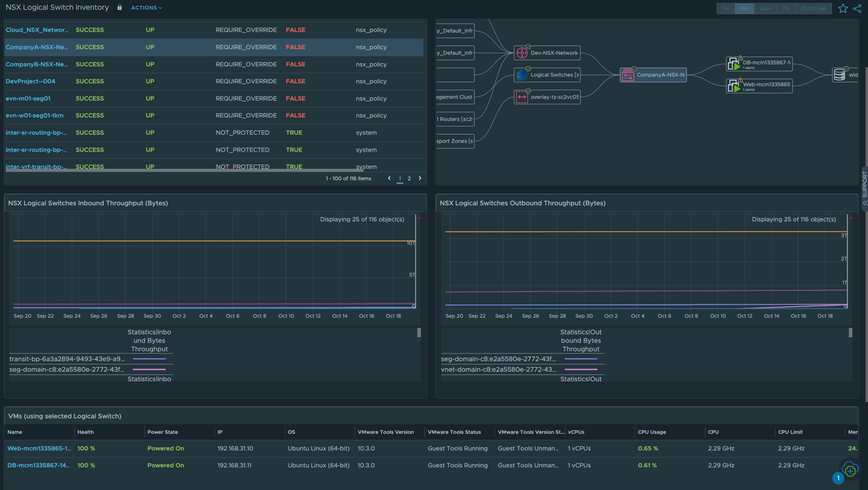Image resolution: width=868 pixels, height=490 pixels.
Task: Open the cloud assistant icon with badge
Action: click(849, 469)
